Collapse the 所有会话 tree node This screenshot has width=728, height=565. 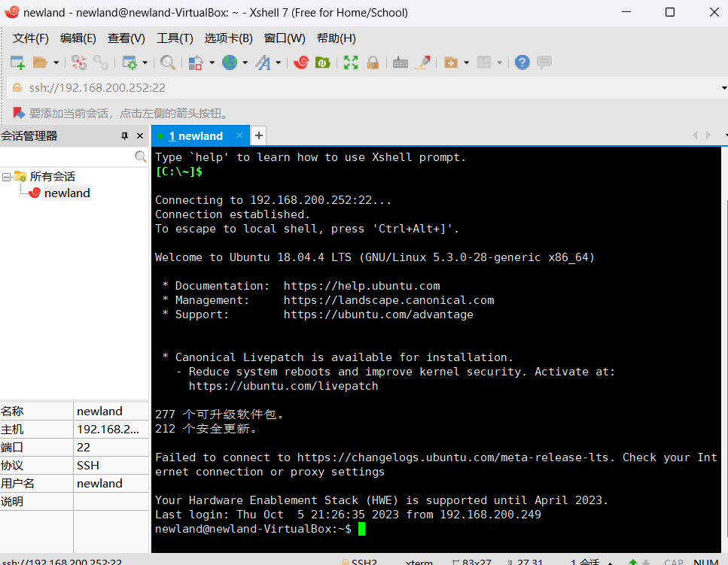point(7,177)
